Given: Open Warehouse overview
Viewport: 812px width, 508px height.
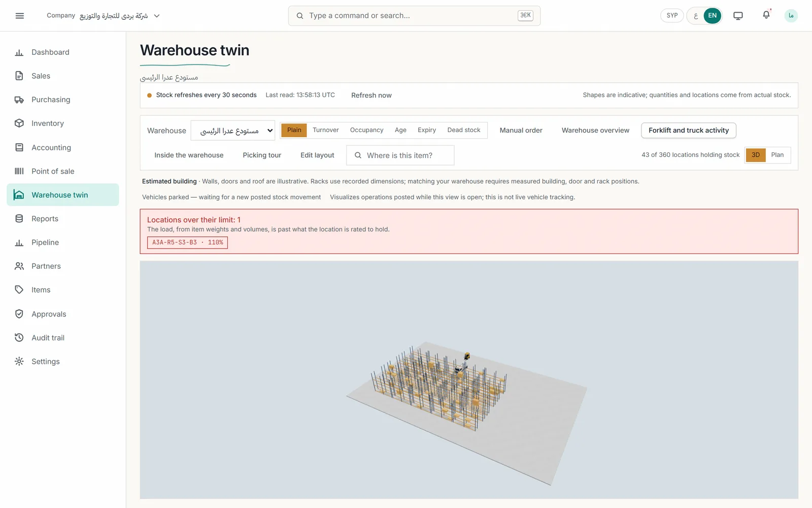Looking at the screenshot, I should point(595,131).
